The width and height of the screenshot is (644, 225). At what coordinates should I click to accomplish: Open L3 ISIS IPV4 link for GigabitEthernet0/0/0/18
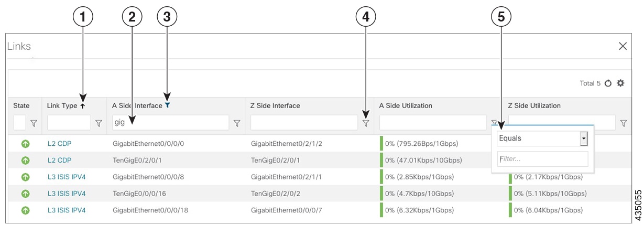coord(67,210)
